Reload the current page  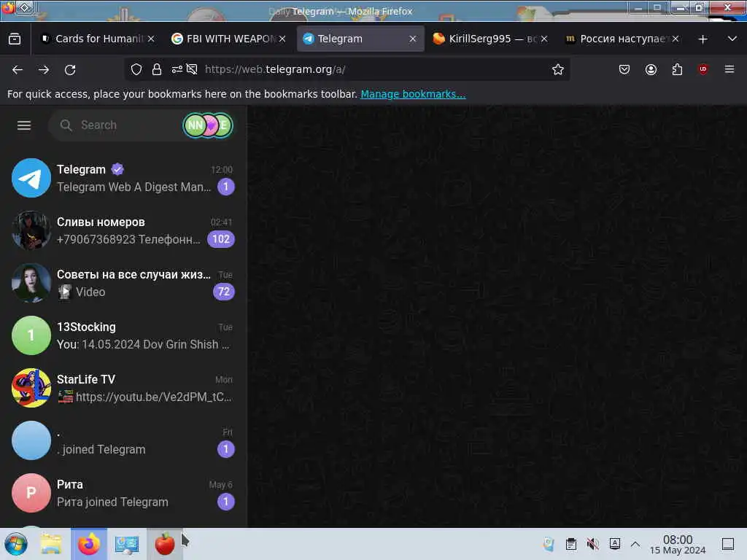point(70,70)
